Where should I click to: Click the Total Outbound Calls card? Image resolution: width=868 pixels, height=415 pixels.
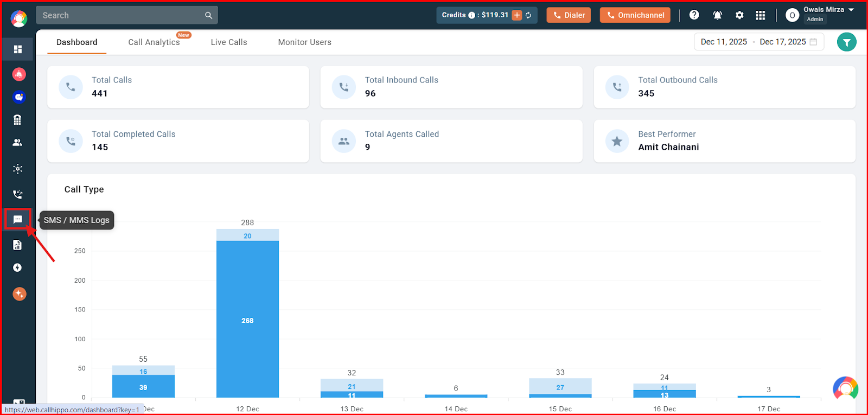click(x=725, y=87)
